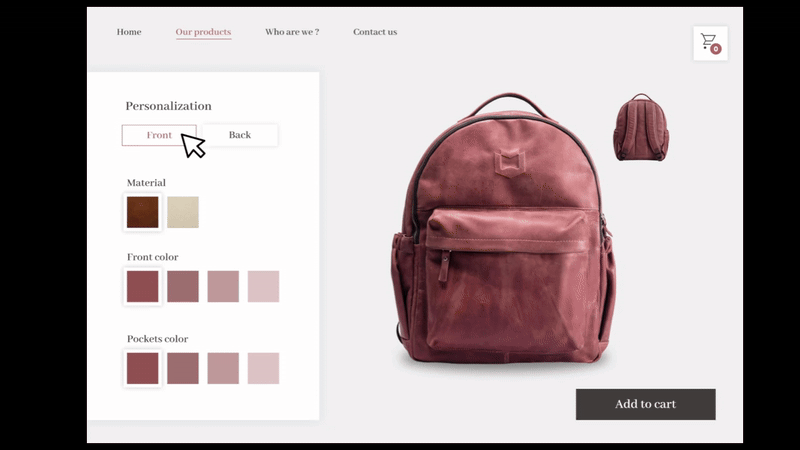Click the logo emblem on the backpack
Screen dimensions: 800x450
point(509,164)
